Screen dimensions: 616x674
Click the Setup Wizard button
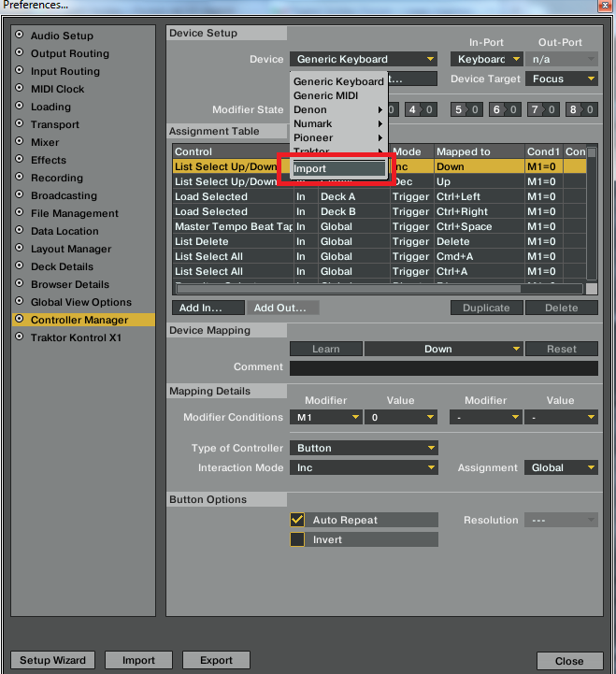point(52,660)
